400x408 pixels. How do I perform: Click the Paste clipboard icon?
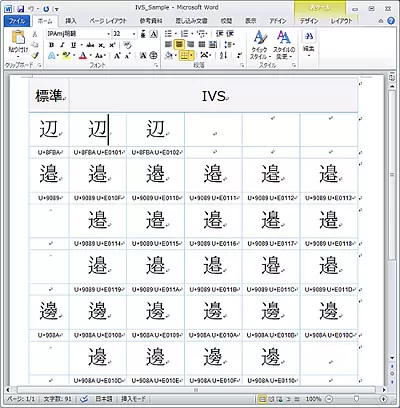point(18,38)
